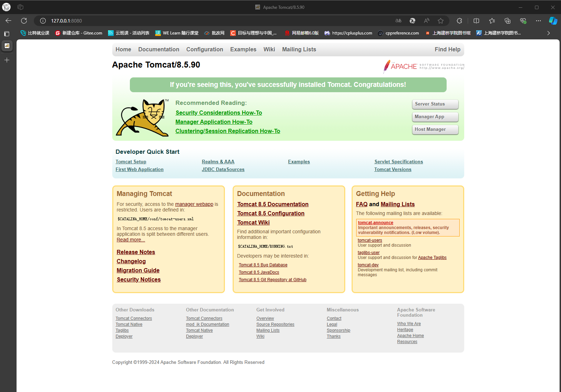Open Realms & AAA link
The image size is (561, 392).
218,162
